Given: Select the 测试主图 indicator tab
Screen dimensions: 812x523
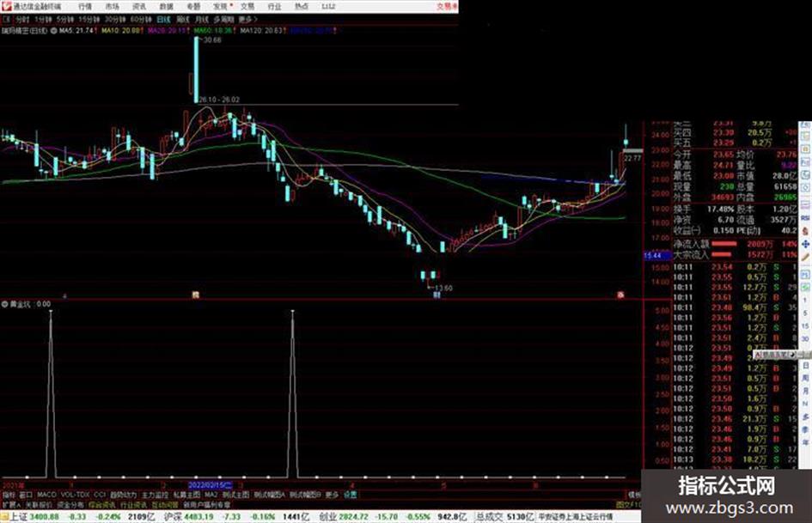Looking at the screenshot, I should [235, 495].
